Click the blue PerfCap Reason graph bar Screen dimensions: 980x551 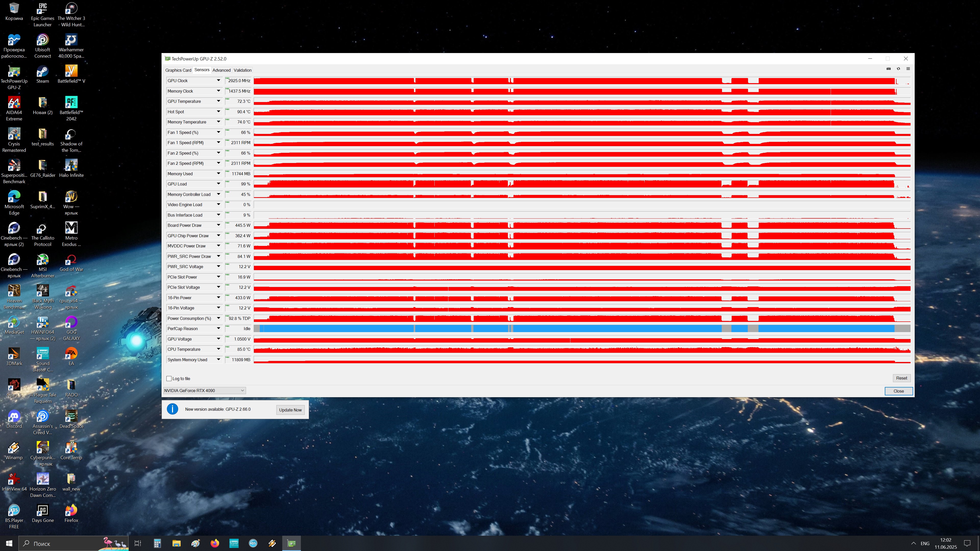coord(571,329)
